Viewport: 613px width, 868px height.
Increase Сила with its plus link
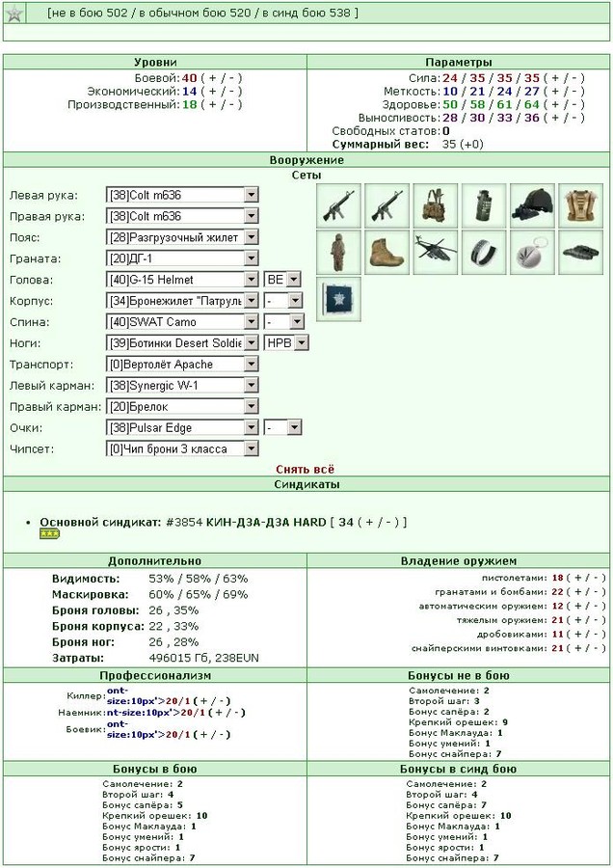pyautogui.click(x=555, y=78)
